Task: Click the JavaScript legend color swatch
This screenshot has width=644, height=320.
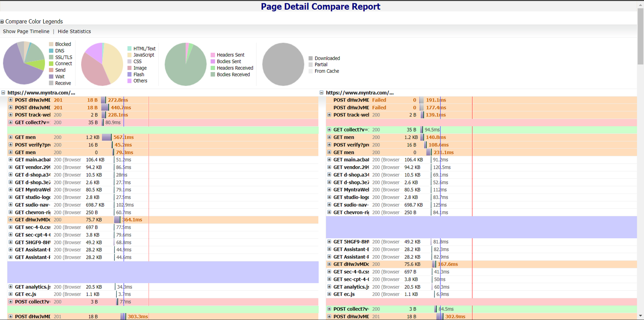Action: [130, 55]
